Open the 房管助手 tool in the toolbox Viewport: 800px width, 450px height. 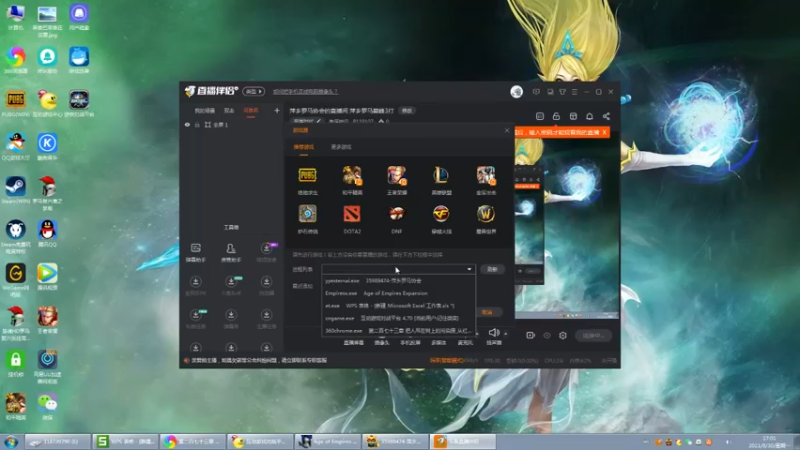(x=231, y=252)
